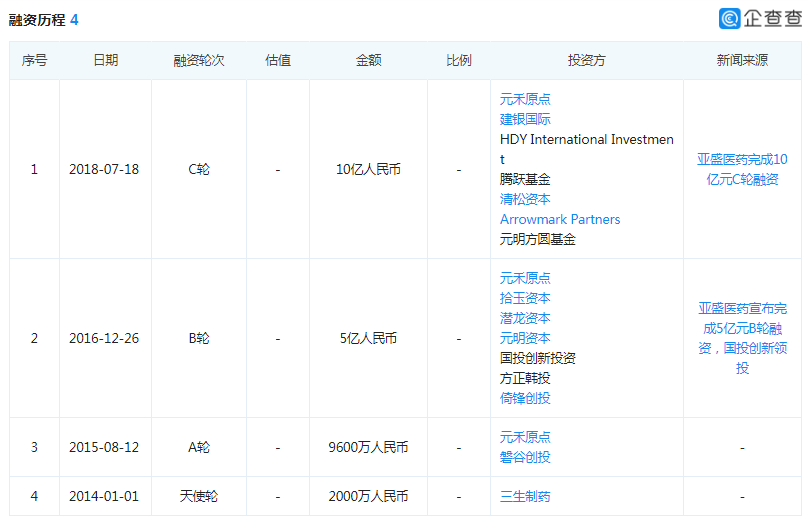The width and height of the screenshot is (810, 527).
Task: Select date cell 2015-08-12
Action: (x=104, y=447)
